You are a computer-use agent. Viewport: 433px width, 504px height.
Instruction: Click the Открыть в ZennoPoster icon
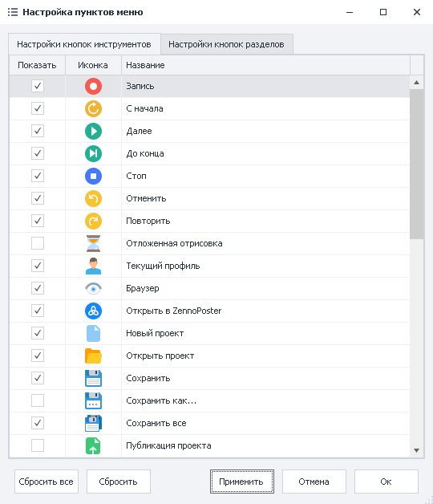(93, 311)
